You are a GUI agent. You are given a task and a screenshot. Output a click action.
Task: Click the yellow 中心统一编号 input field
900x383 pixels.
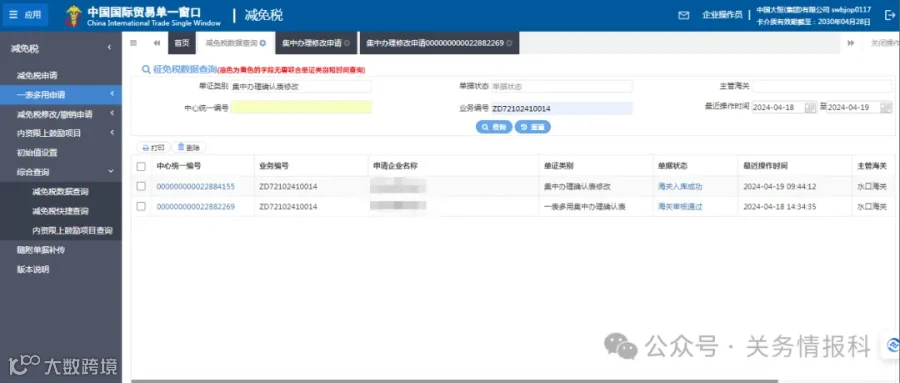(302, 107)
